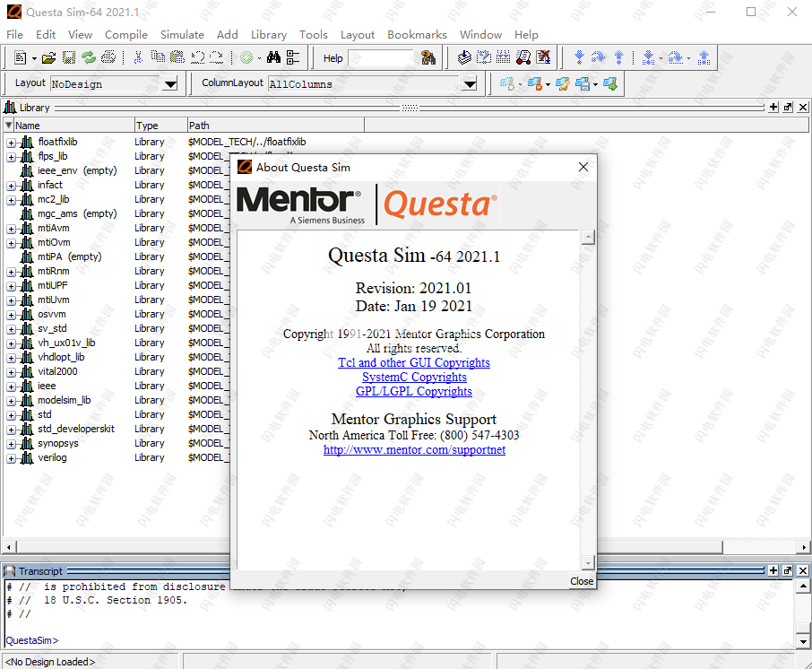Screen dimensions: 812x669
Task: Click the Open file toolbar icon
Action: coord(47,57)
